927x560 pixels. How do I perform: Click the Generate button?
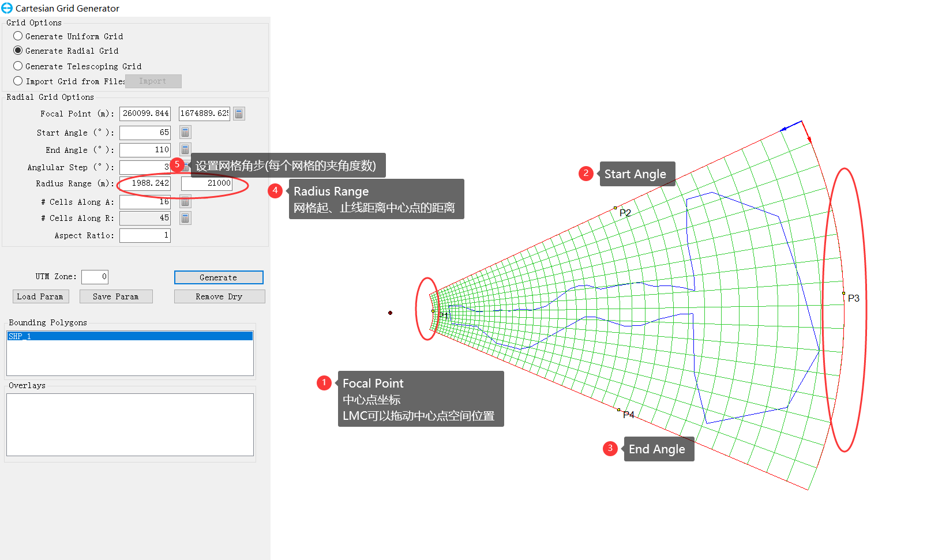click(219, 277)
